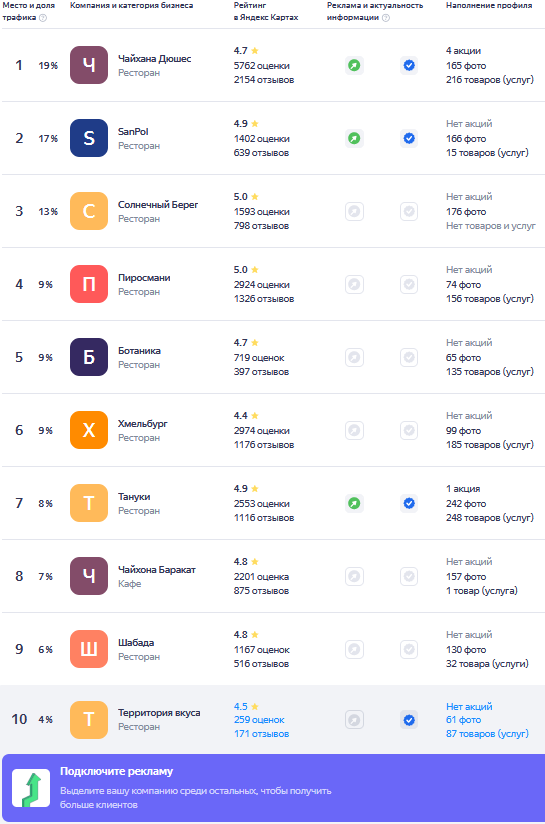Image resolution: width=545 pixels, height=824 pixels.
Task: Click the green advertising icon for Тануки
Action: 354,503
